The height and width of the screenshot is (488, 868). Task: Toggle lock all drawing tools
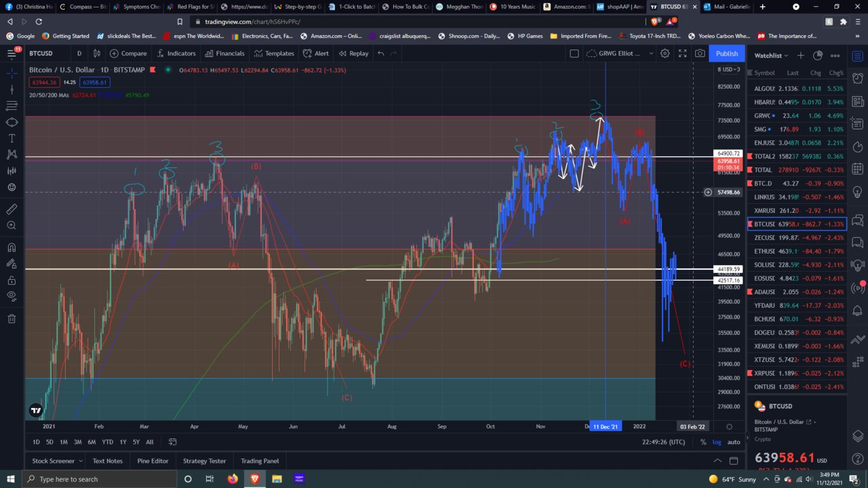(12, 280)
